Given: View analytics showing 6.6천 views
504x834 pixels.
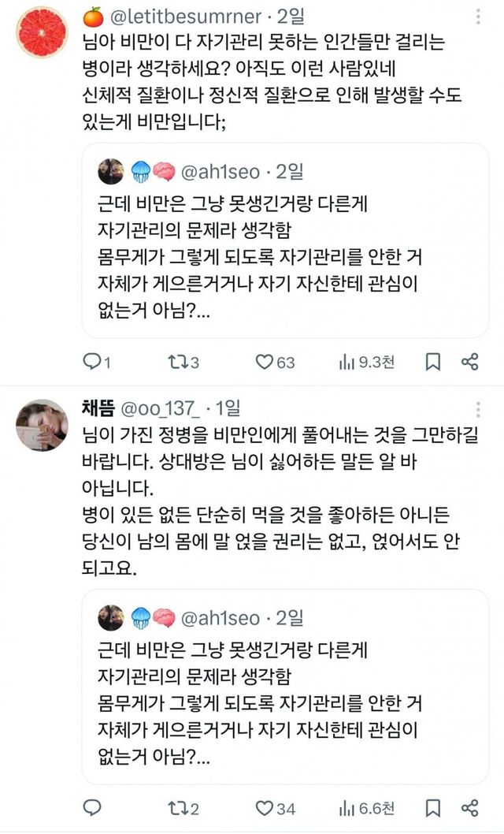Looking at the screenshot, I should coord(347,808).
